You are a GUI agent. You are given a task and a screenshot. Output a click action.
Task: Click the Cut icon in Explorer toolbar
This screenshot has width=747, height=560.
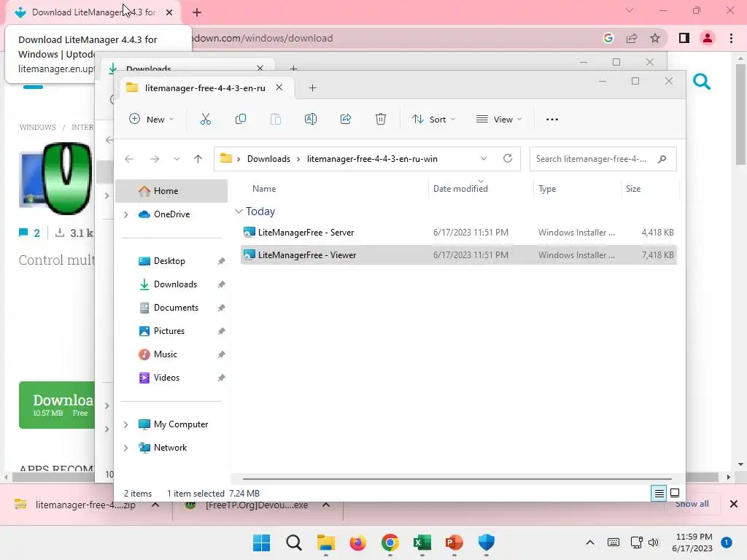pyautogui.click(x=205, y=119)
